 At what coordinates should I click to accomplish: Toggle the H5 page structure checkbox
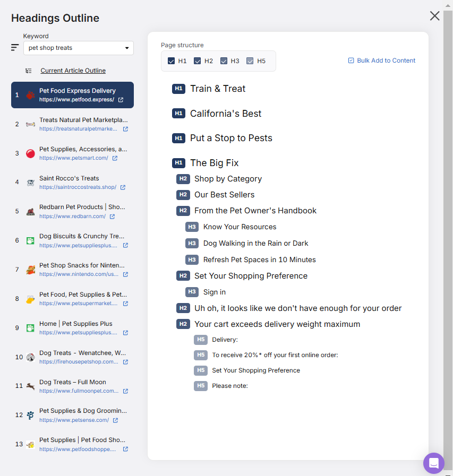pos(250,61)
